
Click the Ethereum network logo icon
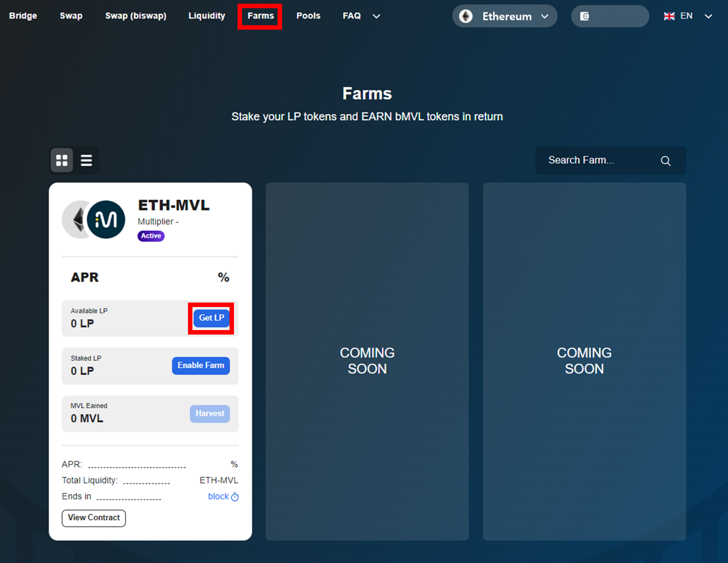[x=466, y=16]
